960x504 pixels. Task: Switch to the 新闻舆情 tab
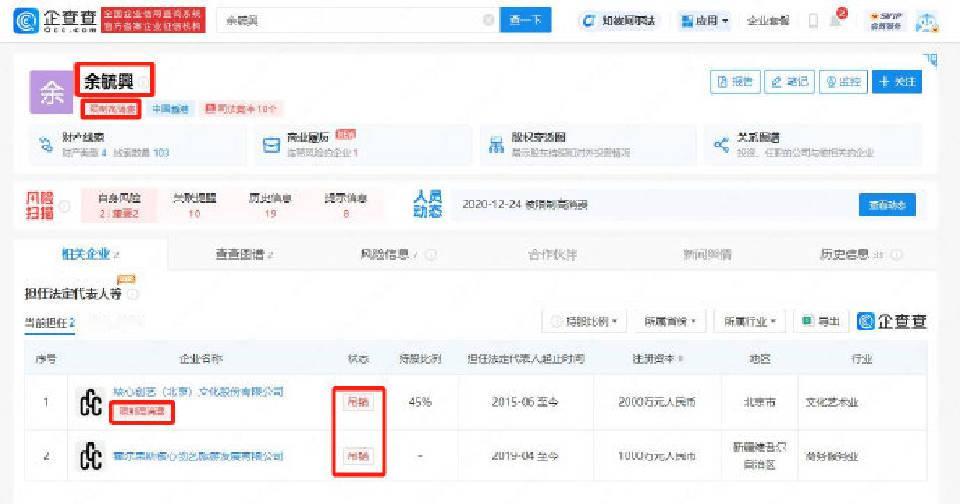(x=707, y=254)
